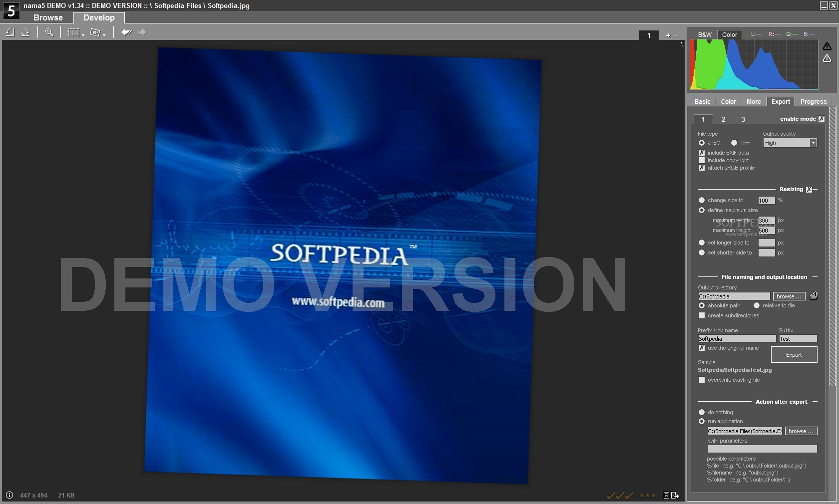Select export mode 2 tab
Screen dimensions: 839x504
click(x=723, y=119)
